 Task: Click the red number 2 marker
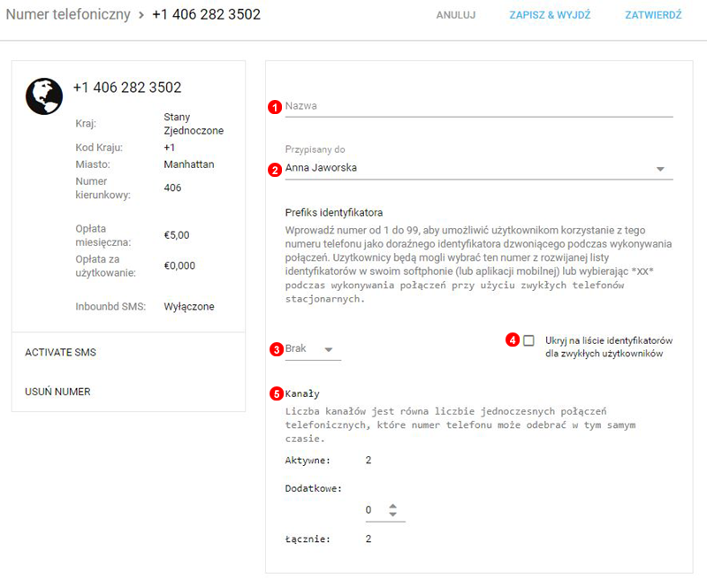(275, 170)
